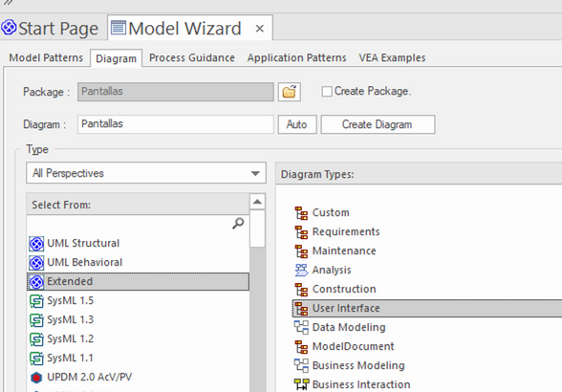The image size is (562, 392).
Task: Open the Process Guidance tab
Action: tap(192, 57)
